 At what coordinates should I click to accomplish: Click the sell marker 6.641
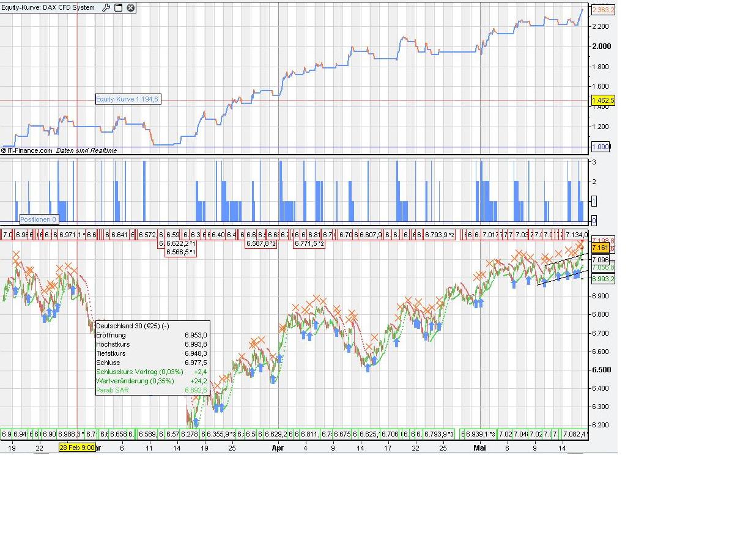coord(119,235)
